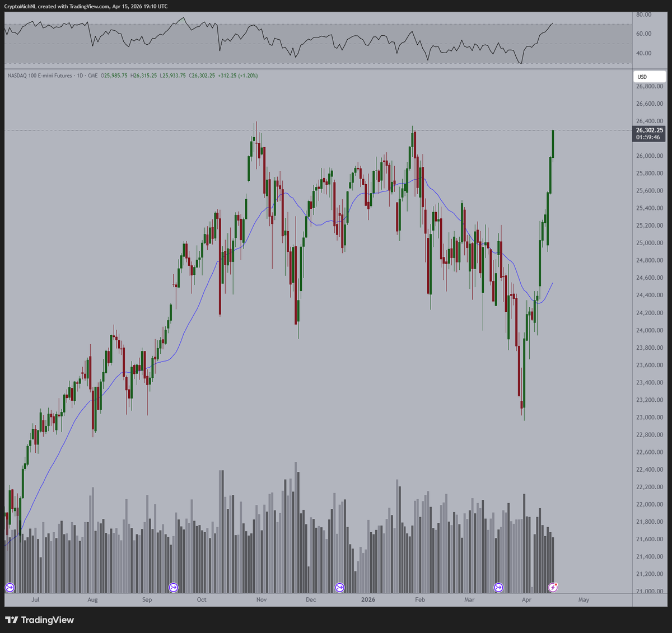Click the 60.00 RSI scale label
The width and height of the screenshot is (672, 633).
tap(643, 34)
